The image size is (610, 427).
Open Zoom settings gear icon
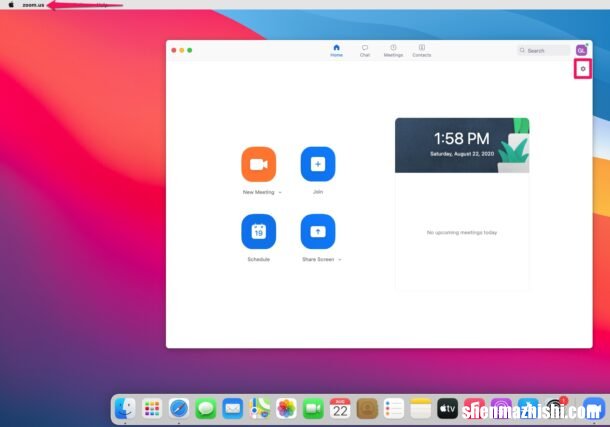pyautogui.click(x=583, y=69)
